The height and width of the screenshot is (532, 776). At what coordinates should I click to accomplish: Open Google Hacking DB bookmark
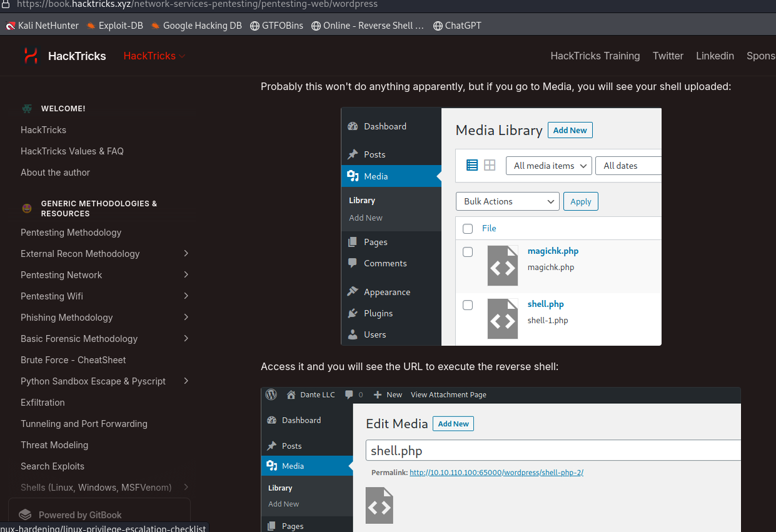pyautogui.click(x=196, y=26)
